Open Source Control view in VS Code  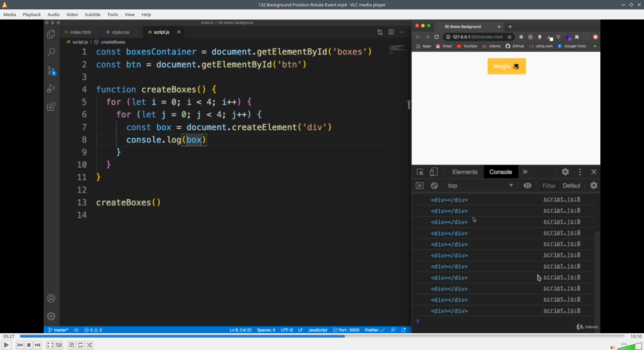51,71
